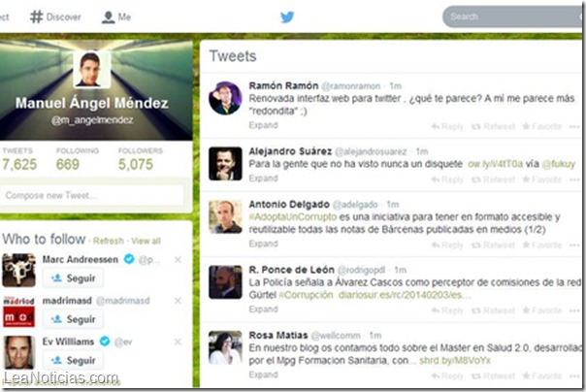This screenshot has width=586, height=392.
Task: Expand Ramón Ramón's tweet
Action: coord(264,125)
